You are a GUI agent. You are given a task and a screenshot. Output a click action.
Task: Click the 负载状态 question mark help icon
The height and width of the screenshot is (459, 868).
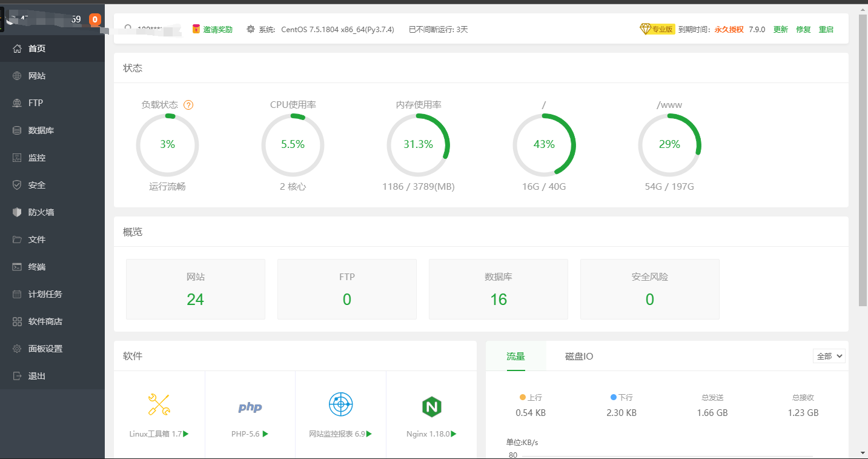click(188, 105)
